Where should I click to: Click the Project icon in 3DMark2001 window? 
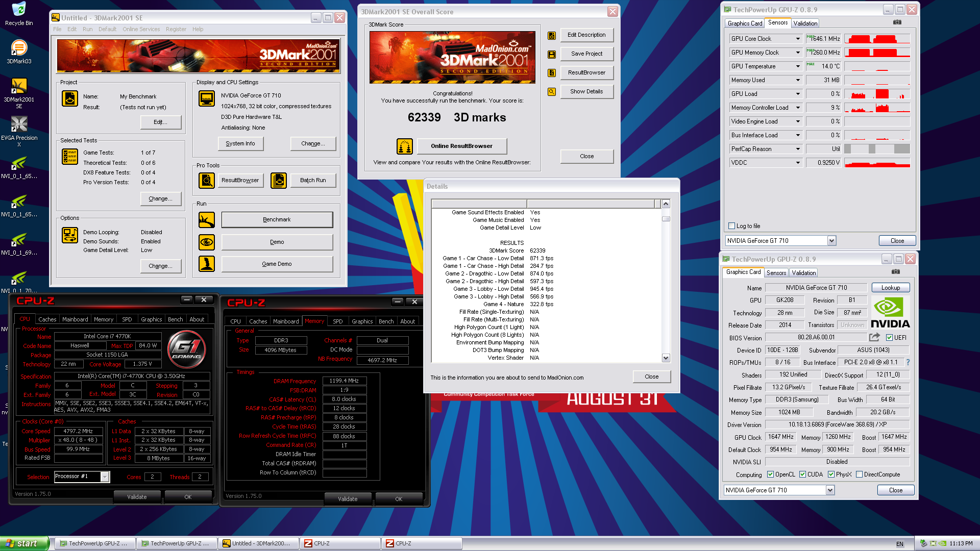(x=70, y=98)
